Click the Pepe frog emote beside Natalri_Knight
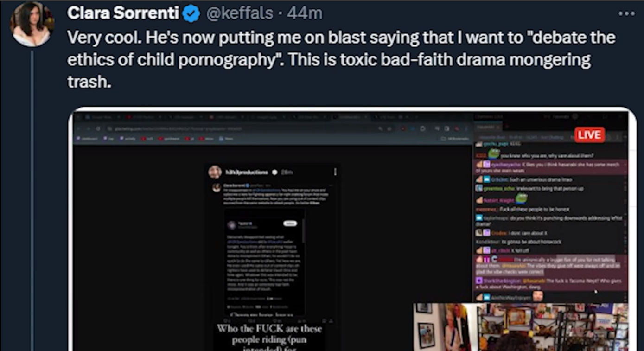Viewport: 644px width, 351px height. pos(522,199)
